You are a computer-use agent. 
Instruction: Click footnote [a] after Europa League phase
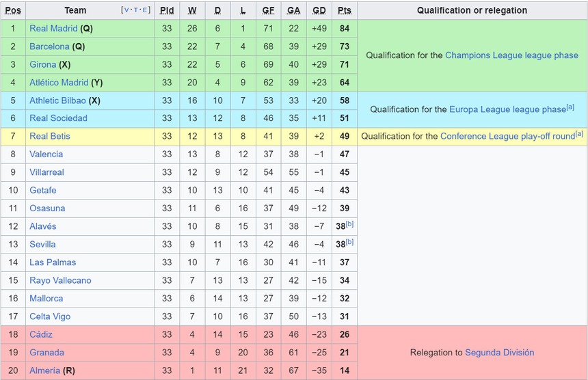[x=570, y=107]
